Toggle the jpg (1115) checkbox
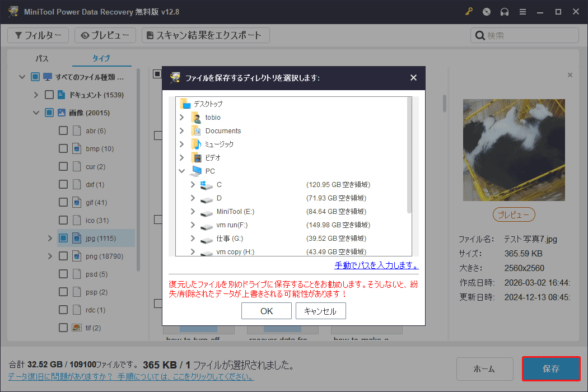This screenshot has height=392, width=588. coord(63,238)
